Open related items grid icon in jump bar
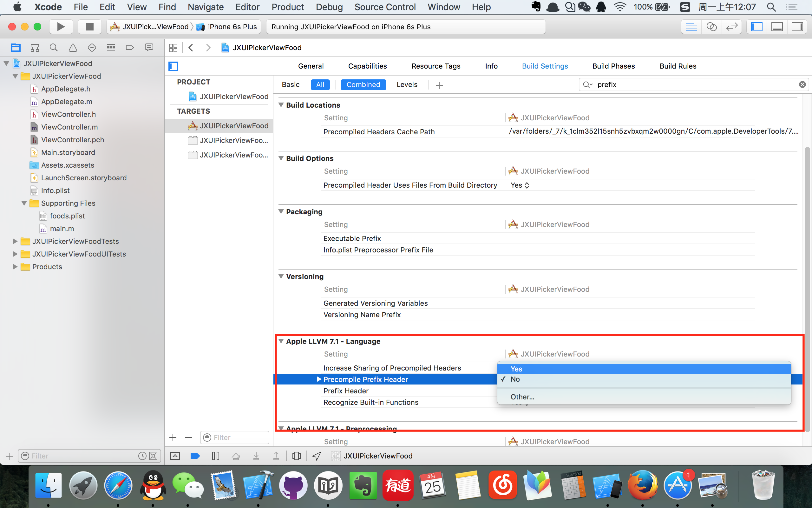This screenshot has height=508, width=812. [x=173, y=48]
